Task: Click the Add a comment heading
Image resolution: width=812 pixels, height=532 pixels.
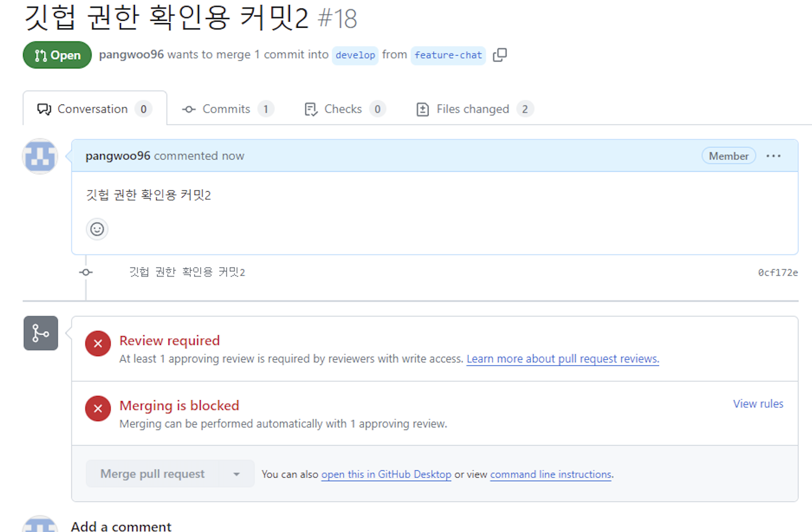Action: pyautogui.click(x=121, y=526)
